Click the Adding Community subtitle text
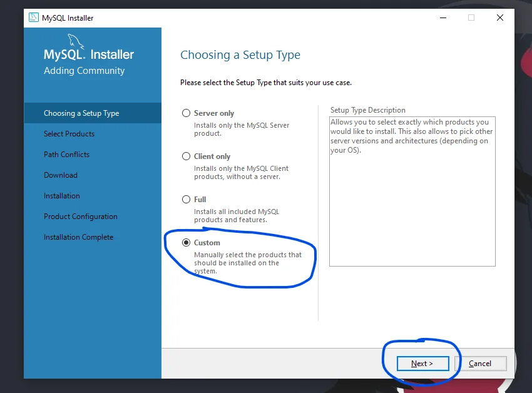Viewport: 532px width, 393px height. pos(84,71)
